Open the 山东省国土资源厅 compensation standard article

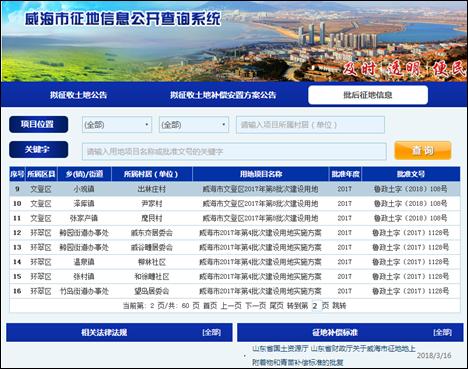coord(334,355)
